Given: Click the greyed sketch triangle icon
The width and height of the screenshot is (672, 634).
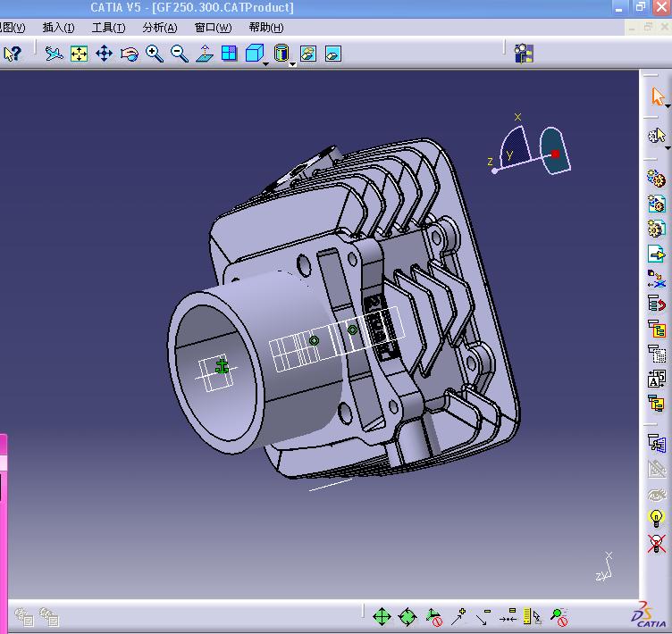Looking at the screenshot, I should point(656,469).
